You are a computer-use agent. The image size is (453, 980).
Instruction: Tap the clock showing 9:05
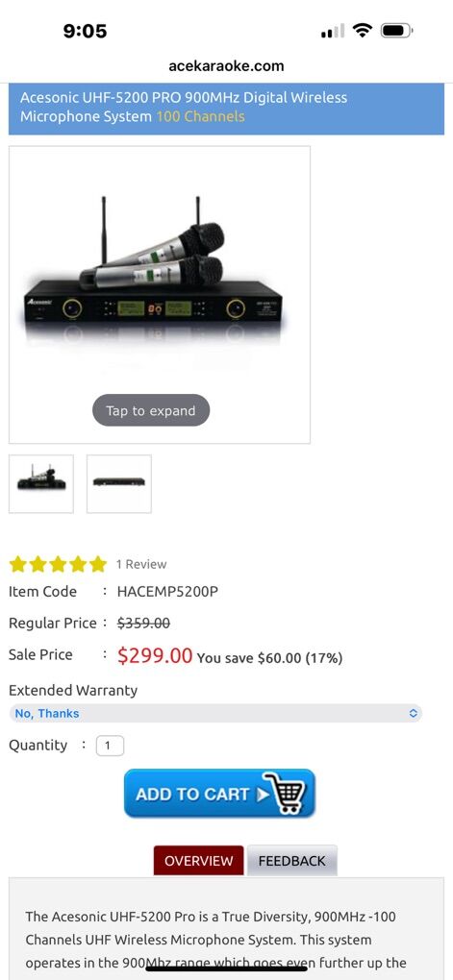point(85,31)
